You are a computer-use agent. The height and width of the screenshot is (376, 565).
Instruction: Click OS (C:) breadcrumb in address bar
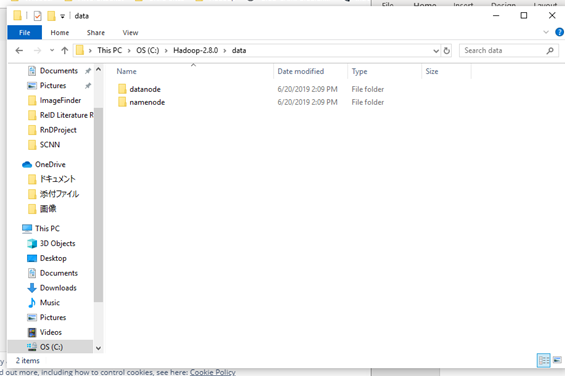[147, 50]
